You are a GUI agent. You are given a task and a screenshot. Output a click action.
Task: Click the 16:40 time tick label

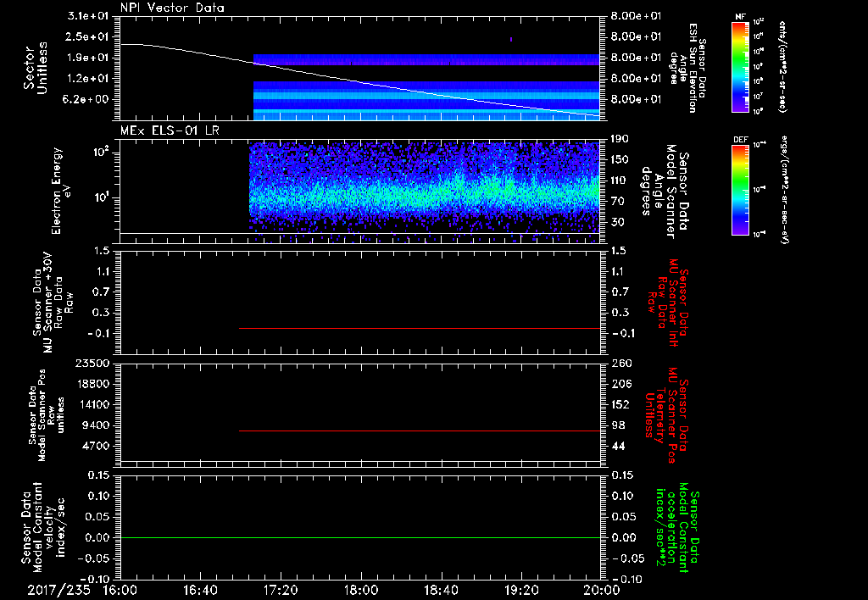[x=200, y=590]
